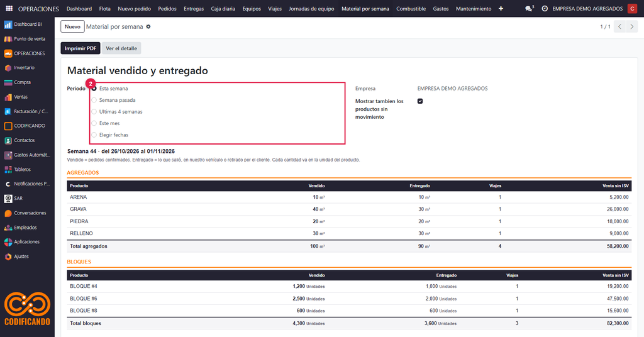Click GRAVA product row
The image size is (644, 337).
pos(349,209)
